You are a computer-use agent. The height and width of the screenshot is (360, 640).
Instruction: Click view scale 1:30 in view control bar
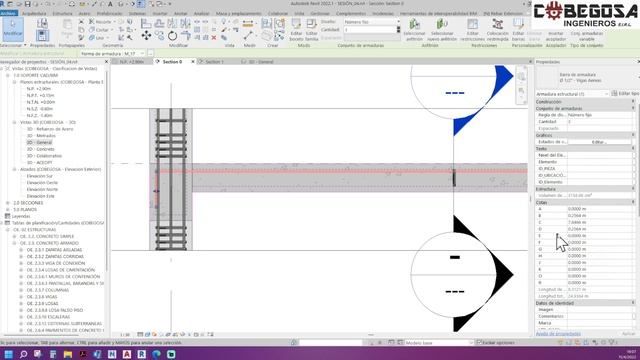pos(125,335)
